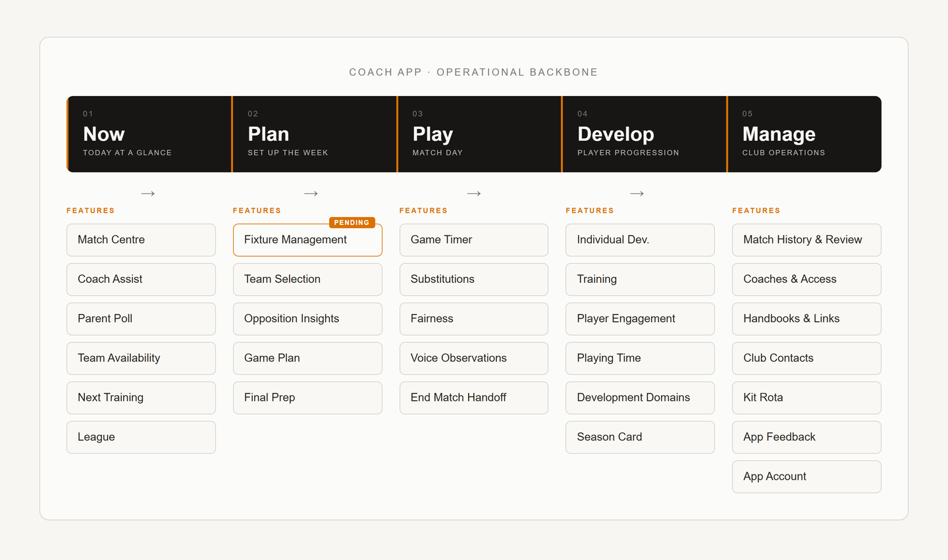The height and width of the screenshot is (560, 948).
Task: Click the Coaches & Access card
Action: coord(806,280)
